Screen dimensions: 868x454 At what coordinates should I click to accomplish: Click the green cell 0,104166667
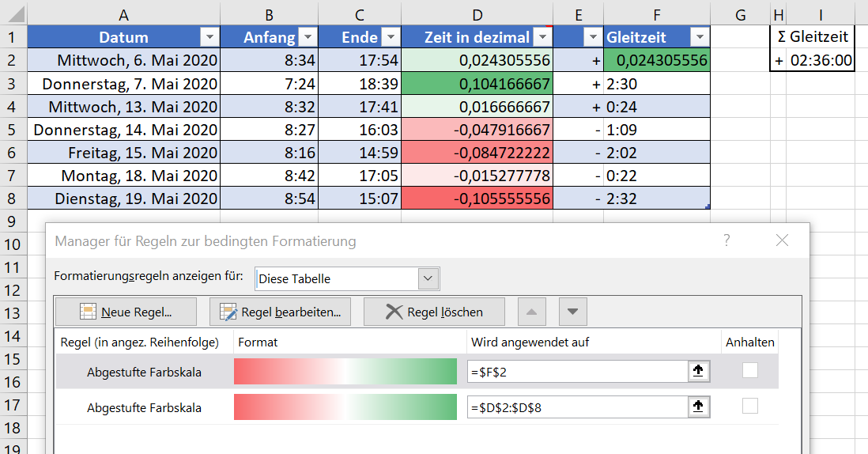tap(477, 84)
